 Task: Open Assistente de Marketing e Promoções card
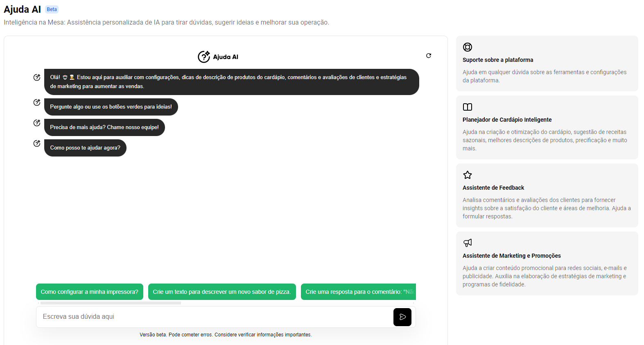pyautogui.click(x=547, y=263)
